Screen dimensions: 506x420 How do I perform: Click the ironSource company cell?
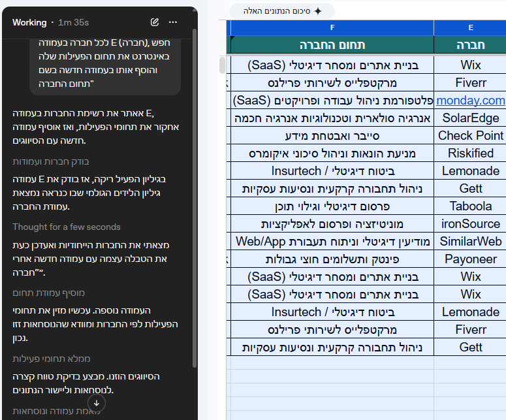coord(471,224)
